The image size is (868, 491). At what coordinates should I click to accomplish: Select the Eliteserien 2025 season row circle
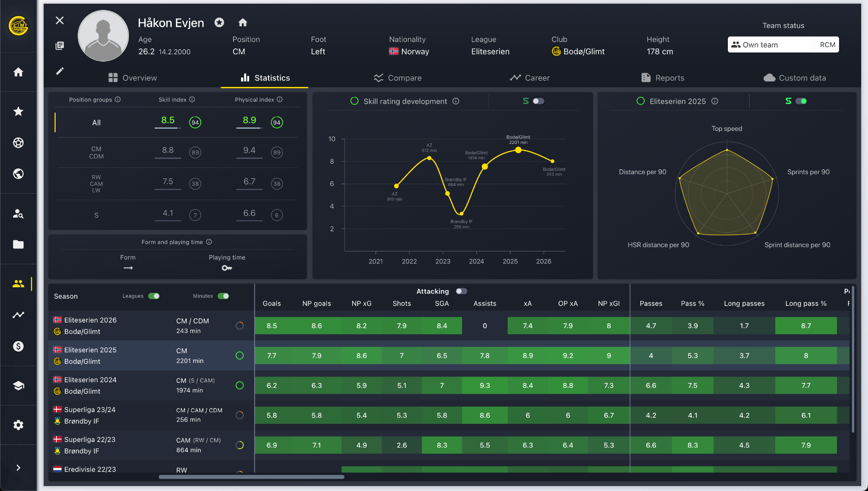pyautogui.click(x=240, y=356)
